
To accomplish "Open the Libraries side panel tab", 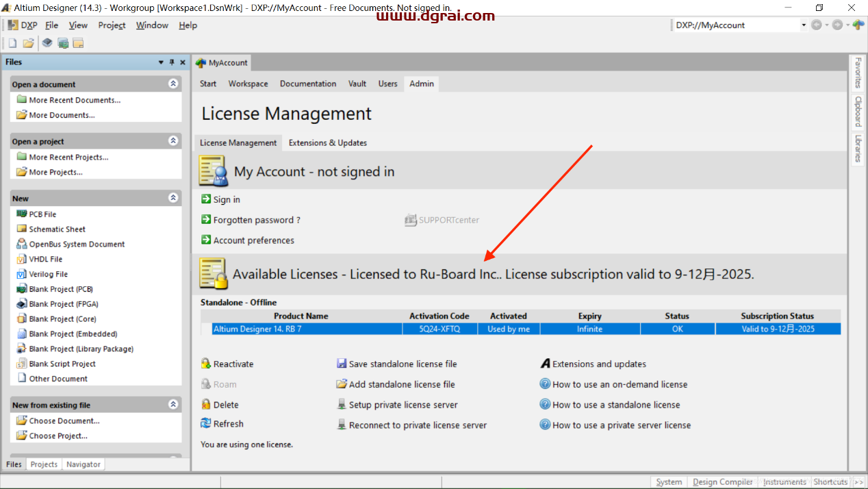I will [x=857, y=149].
